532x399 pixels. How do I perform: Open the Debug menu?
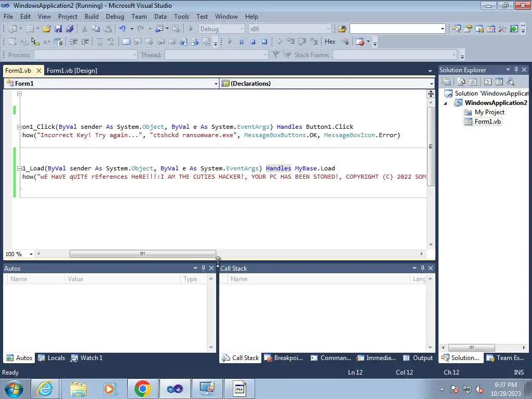[115, 16]
